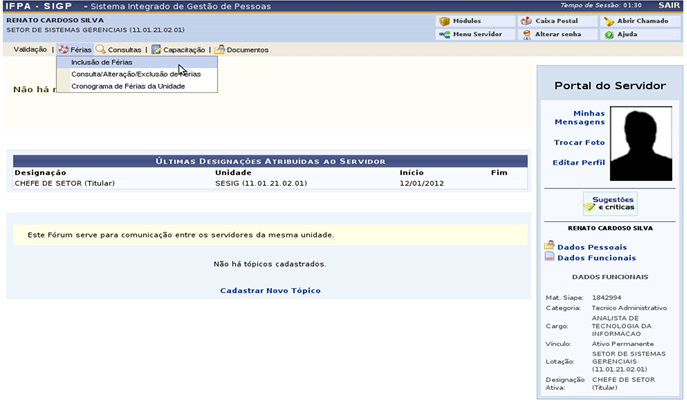Click the 12/01/2012 start date
Screen dimensions: 687x403
coord(421,184)
